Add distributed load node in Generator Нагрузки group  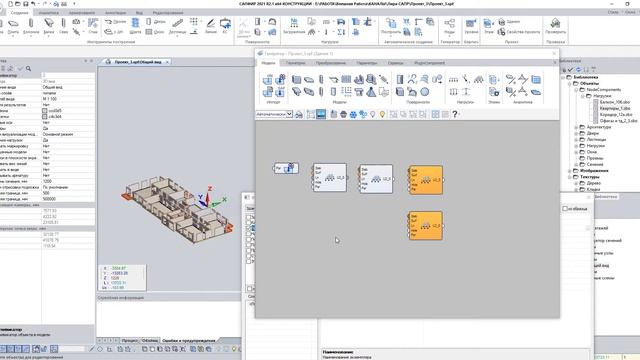tap(453, 80)
